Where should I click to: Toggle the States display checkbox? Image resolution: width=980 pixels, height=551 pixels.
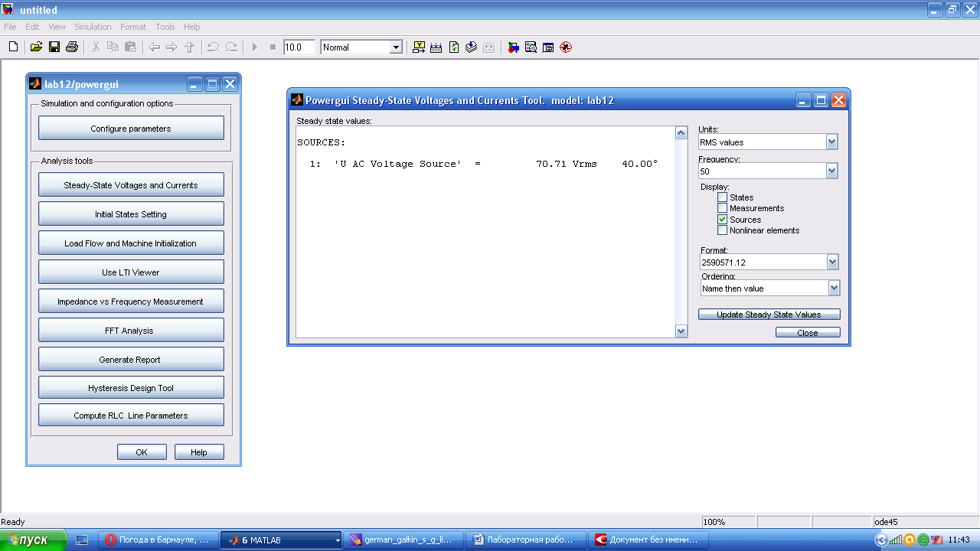coord(722,197)
